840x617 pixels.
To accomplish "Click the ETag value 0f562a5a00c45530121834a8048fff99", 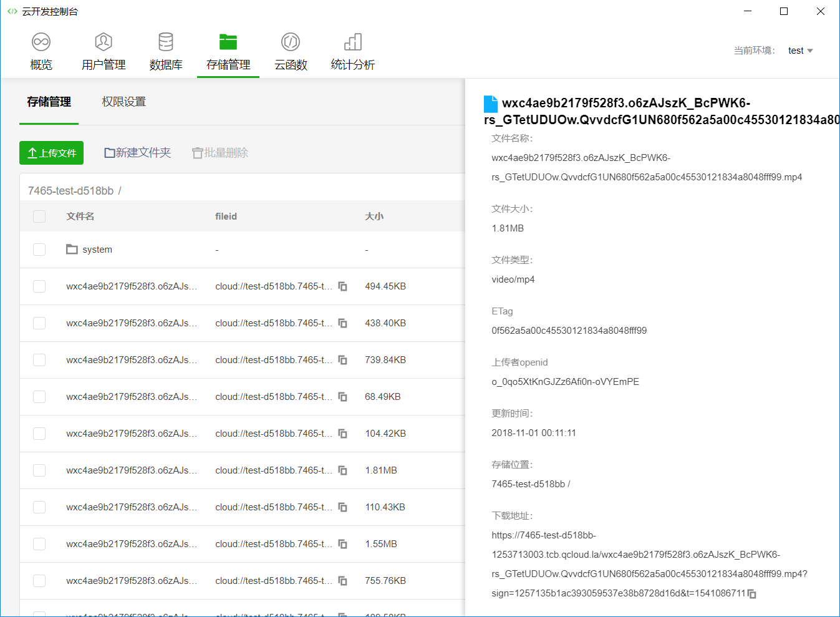I will tap(569, 331).
